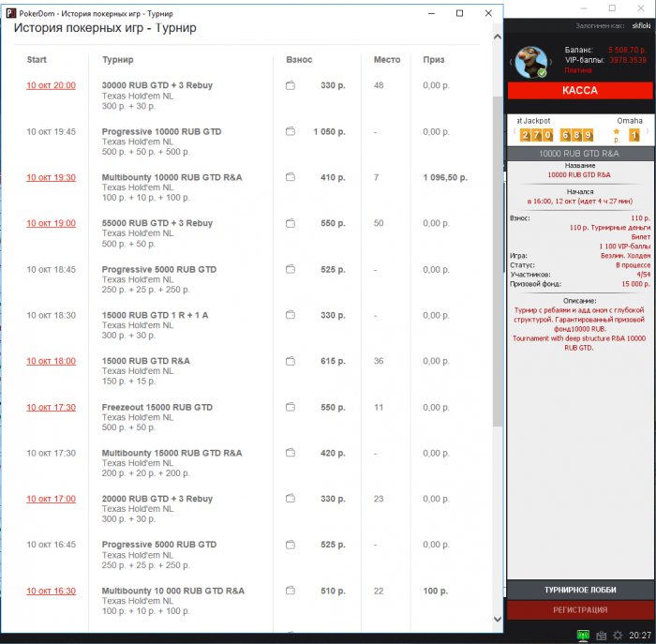
Task: Click wallet icon in 15000 RUB GTD 1 R + 1 A row
Action: (291, 315)
